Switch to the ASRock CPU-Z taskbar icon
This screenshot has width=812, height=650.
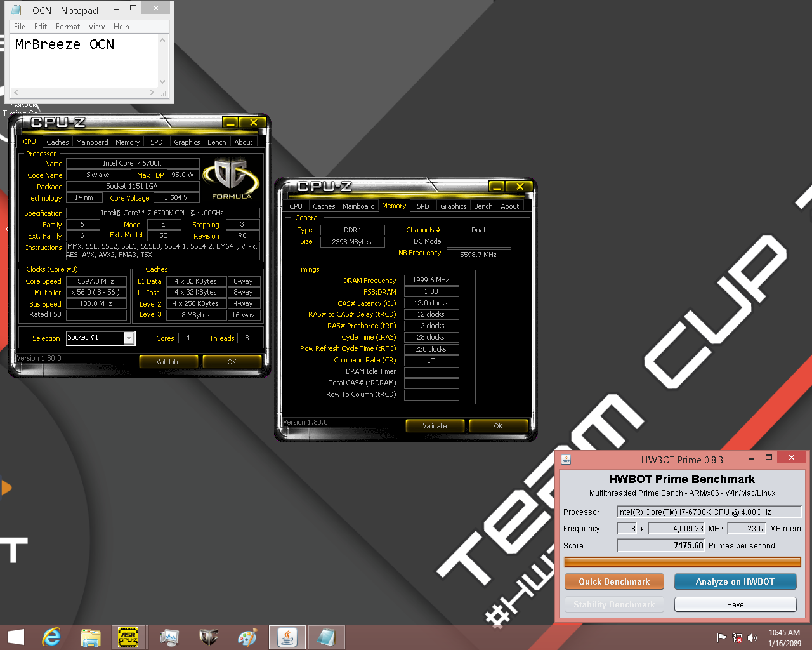point(129,637)
